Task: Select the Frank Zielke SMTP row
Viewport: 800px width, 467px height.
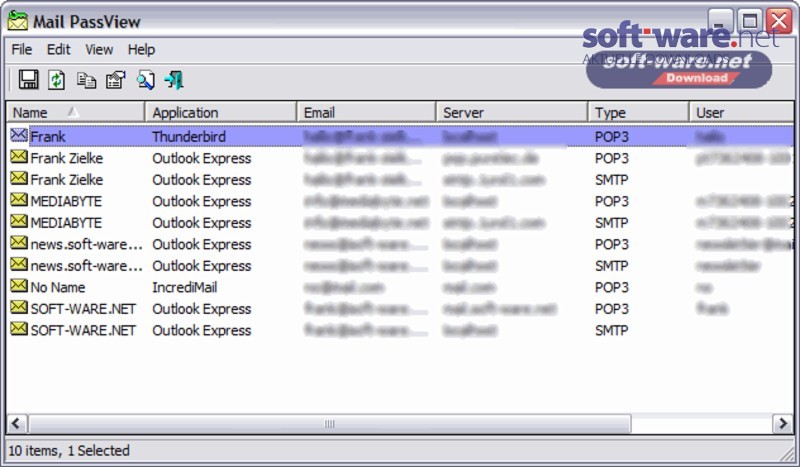Action: [401, 180]
